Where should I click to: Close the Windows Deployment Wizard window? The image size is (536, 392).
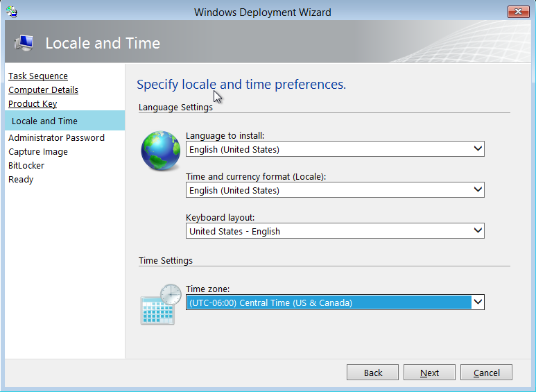(518, 12)
